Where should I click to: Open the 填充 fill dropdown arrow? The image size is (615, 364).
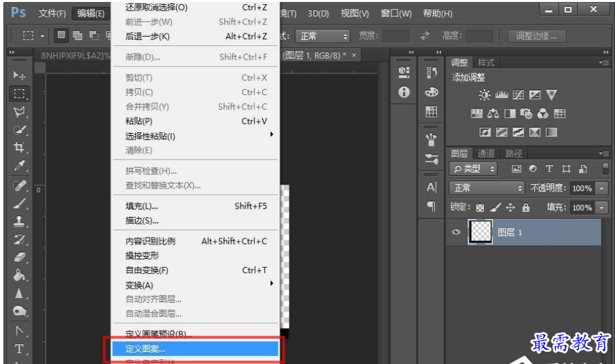(601, 207)
